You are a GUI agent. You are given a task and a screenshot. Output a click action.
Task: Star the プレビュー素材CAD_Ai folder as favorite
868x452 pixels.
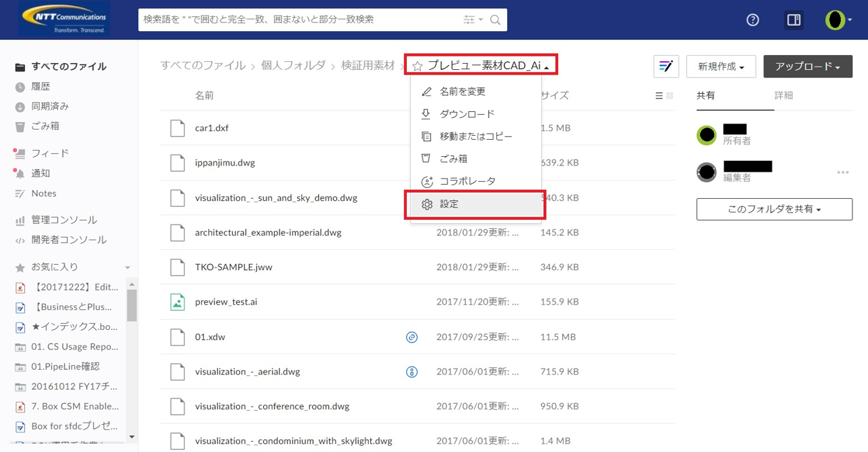point(418,66)
